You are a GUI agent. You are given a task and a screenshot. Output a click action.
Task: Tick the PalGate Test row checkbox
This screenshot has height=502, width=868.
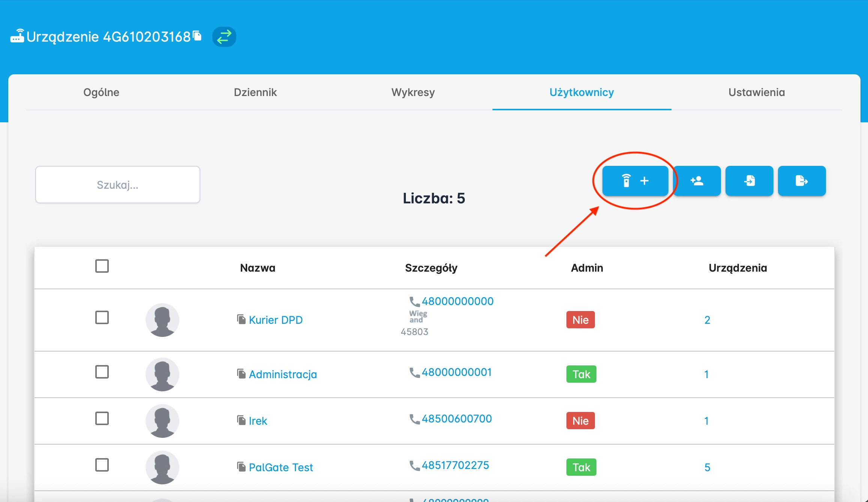click(x=102, y=465)
